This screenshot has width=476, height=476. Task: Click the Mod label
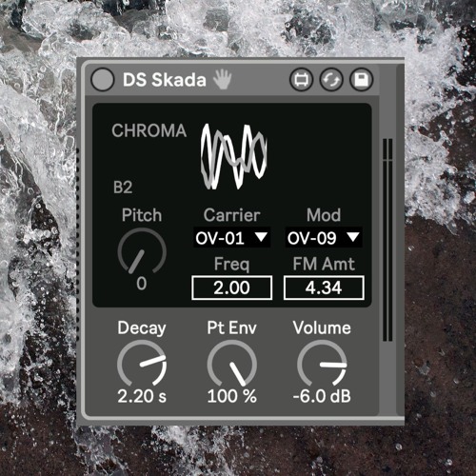tap(324, 215)
